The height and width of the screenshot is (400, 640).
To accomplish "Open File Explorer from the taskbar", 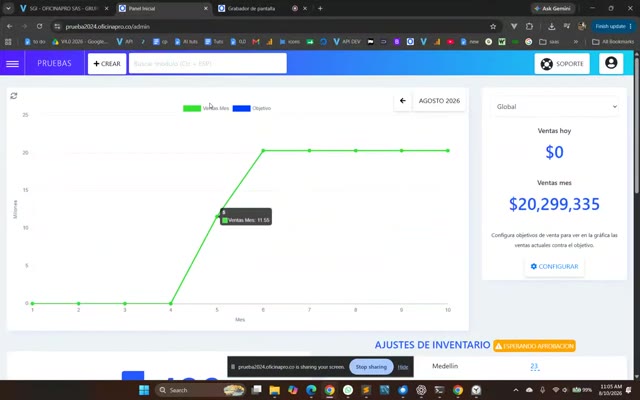I will [274, 390].
